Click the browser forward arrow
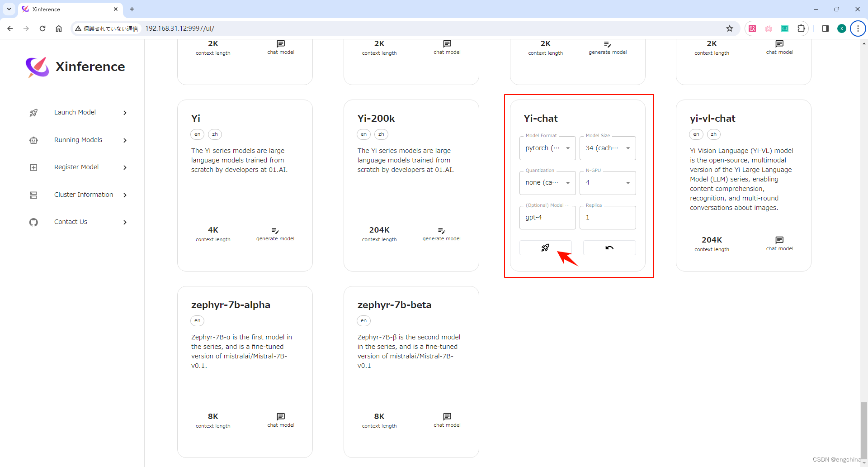The image size is (868, 467). 26,29
